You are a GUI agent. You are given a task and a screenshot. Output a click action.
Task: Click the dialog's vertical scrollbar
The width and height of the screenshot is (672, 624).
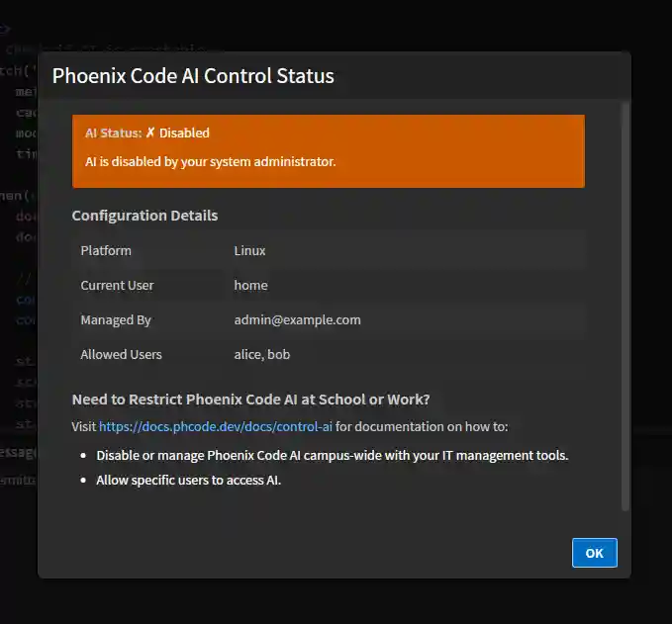click(x=624, y=305)
